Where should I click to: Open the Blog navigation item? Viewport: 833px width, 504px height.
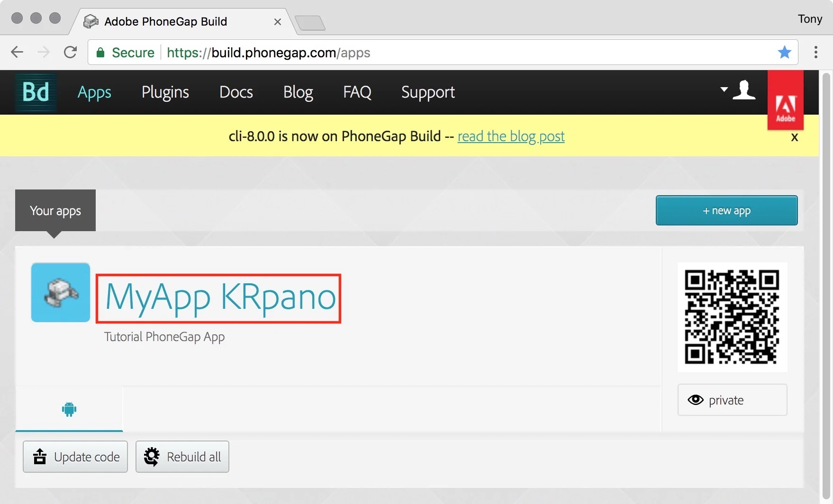[298, 92]
